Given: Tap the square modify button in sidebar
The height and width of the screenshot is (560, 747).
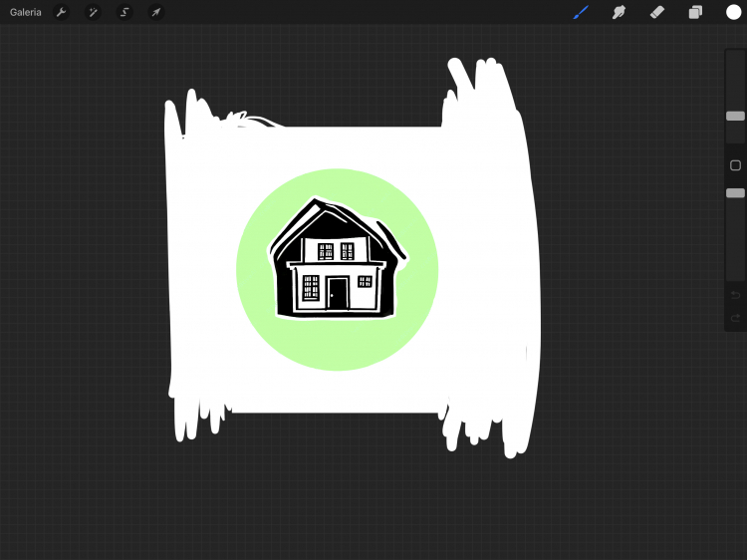Looking at the screenshot, I should 735,165.
